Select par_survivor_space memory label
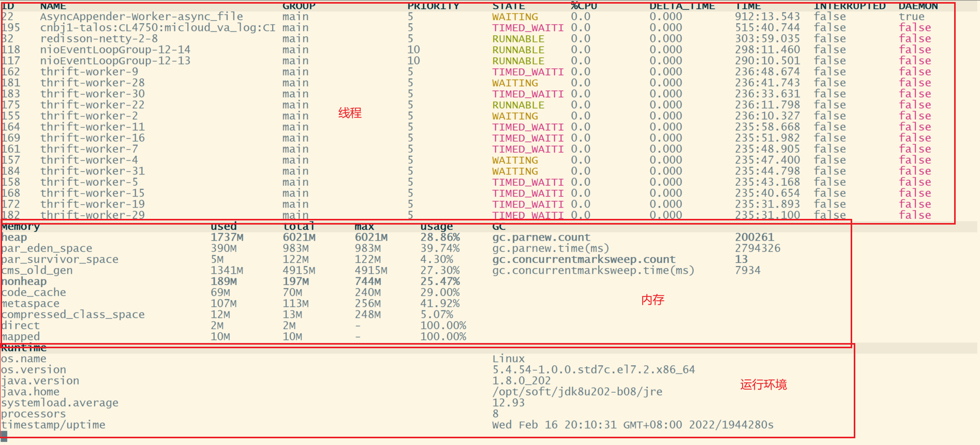The height and width of the screenshot is (445, 980). pos(60,259)
